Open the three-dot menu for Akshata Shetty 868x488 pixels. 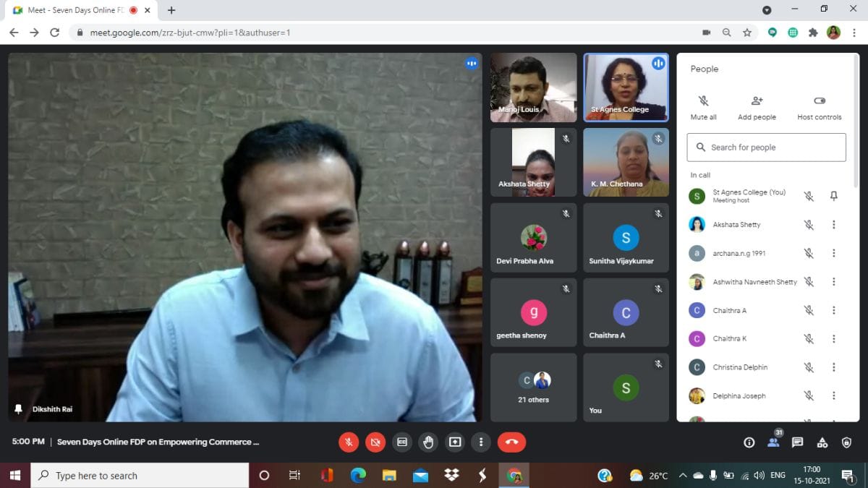[833, 225]
